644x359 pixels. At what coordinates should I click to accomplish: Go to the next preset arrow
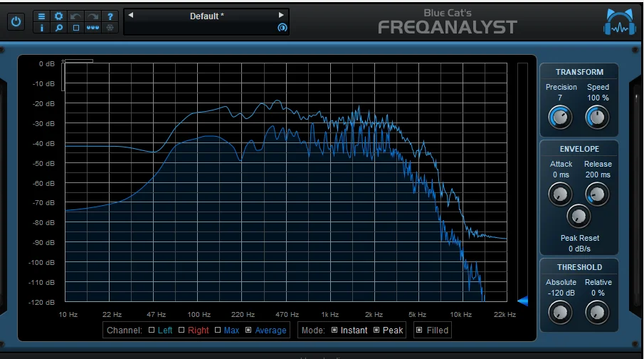tap(281, 15)
